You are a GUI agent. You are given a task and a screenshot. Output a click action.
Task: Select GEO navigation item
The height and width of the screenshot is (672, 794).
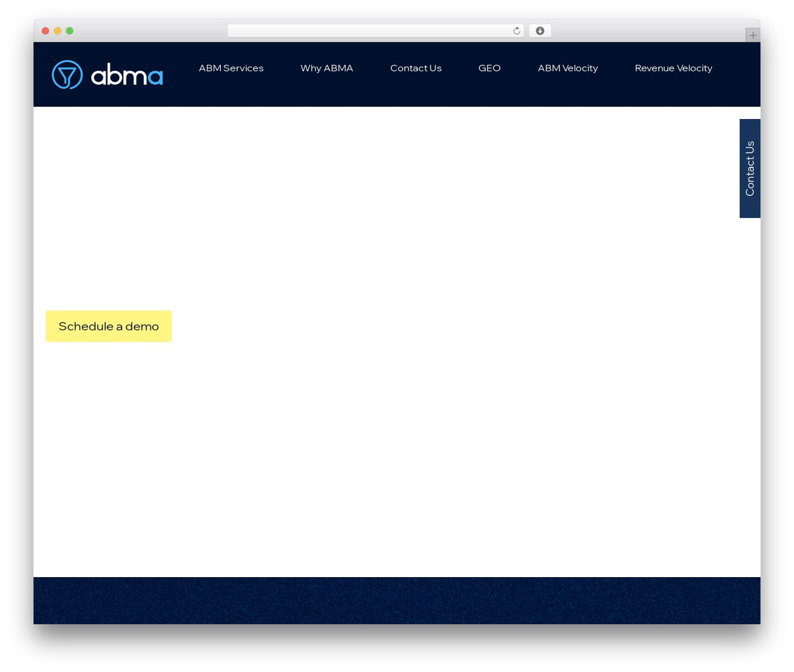point(489,68)
